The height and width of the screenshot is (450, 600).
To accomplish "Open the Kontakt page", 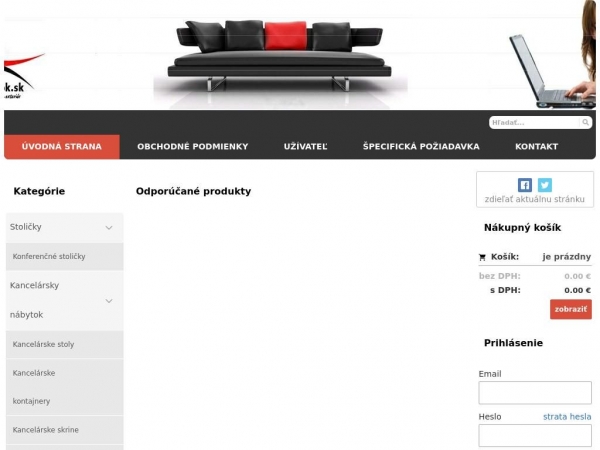I will 536,147.
